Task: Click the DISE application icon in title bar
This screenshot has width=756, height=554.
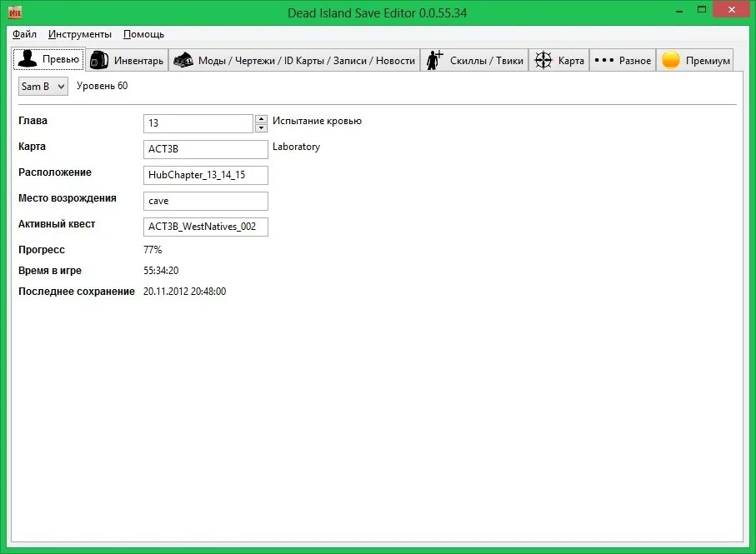Action: pyautogui.click(x=15, y=12)
